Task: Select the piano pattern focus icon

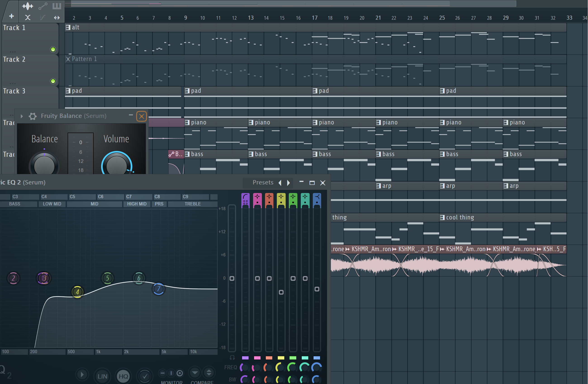Action: point(57,6)
